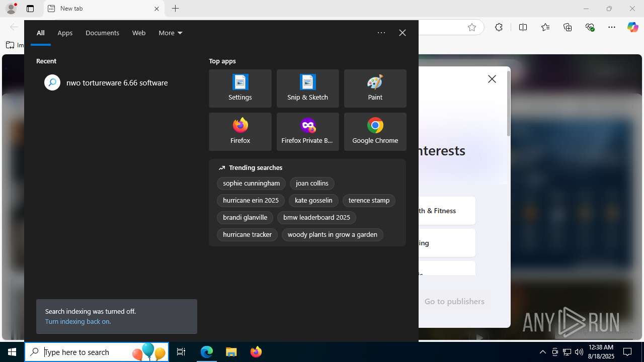The width and height of the screenshot is (644, 362).
Task: Click Microsoft Edge taskbar icon
Action: tap(207, 352)
